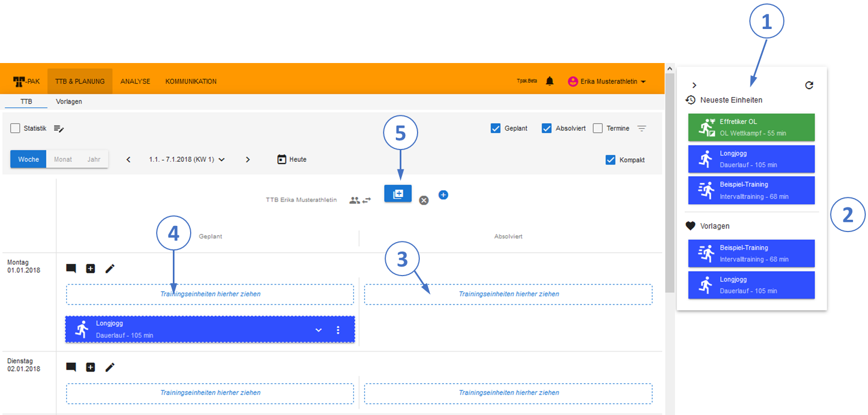The image size is (868, 415).
Task: Click the vertical scrollbar thumb
Action: point(670,184)
